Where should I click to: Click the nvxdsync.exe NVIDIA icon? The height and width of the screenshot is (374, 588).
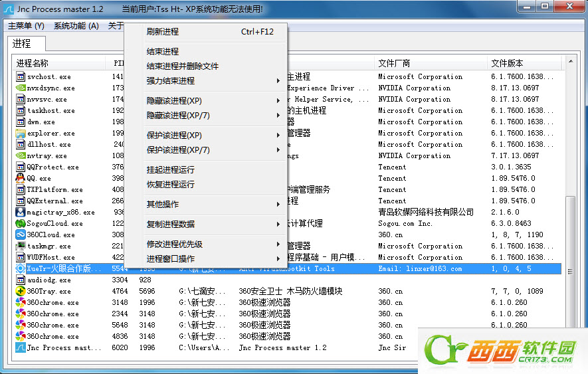click(x=20, y=88)
